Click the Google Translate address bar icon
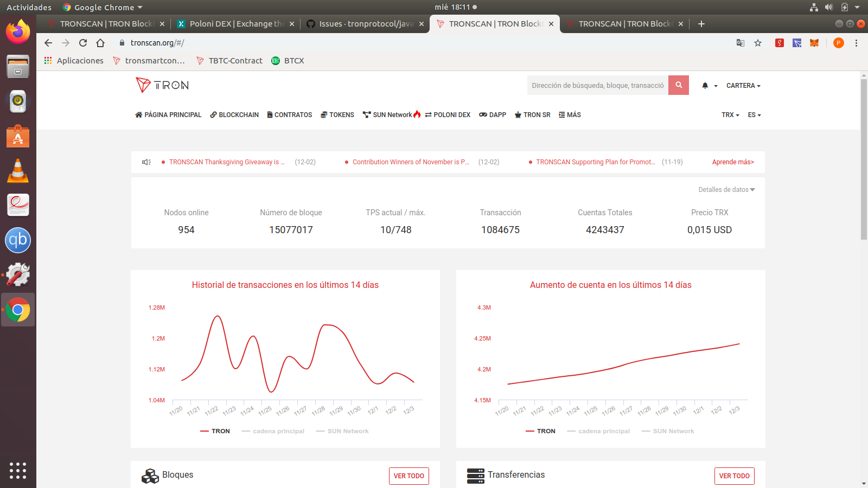Viewport: 868px width, 488px height. 740,42
